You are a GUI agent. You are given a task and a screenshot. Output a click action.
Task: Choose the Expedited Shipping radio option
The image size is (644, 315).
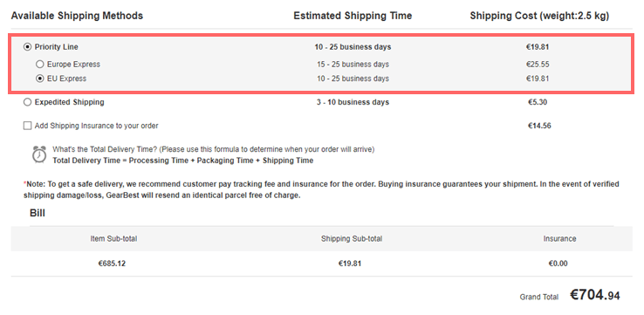(x=27, y=102)
